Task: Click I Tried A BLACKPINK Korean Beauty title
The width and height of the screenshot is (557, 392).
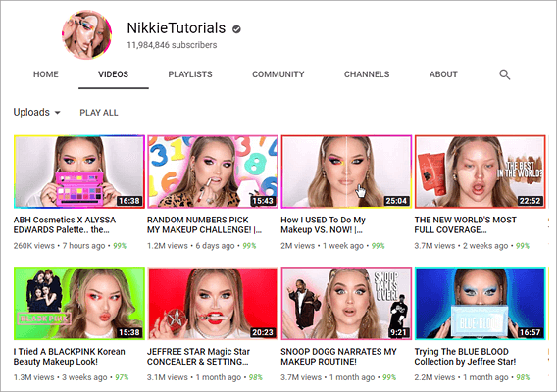Action: coord(70,357)
